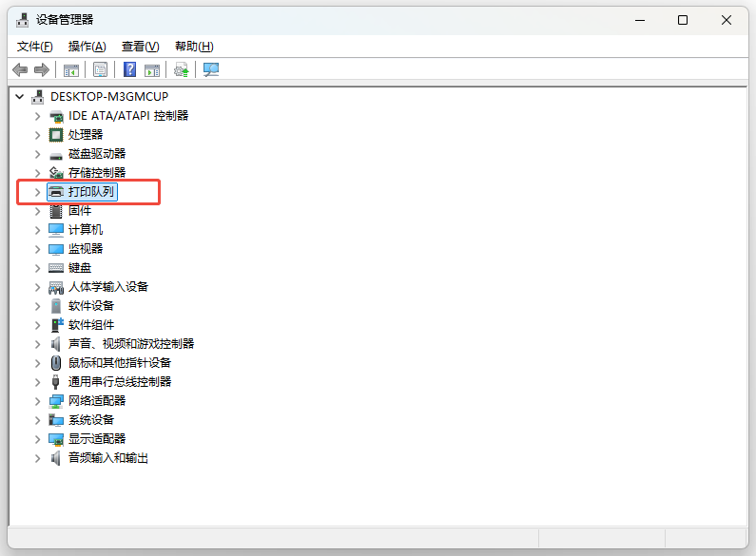Click the 人体学输入设备 icon
The height and width of the screenshot is (556, 756).
tap(56, 288)
